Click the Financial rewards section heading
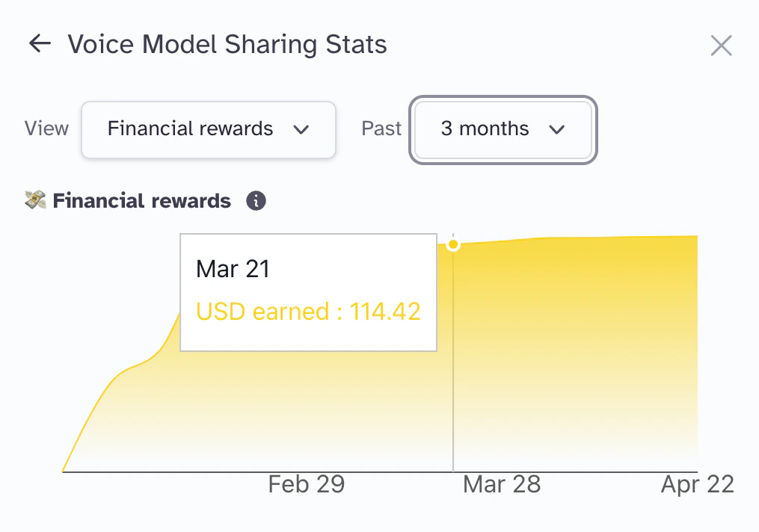 pos(142,201)
